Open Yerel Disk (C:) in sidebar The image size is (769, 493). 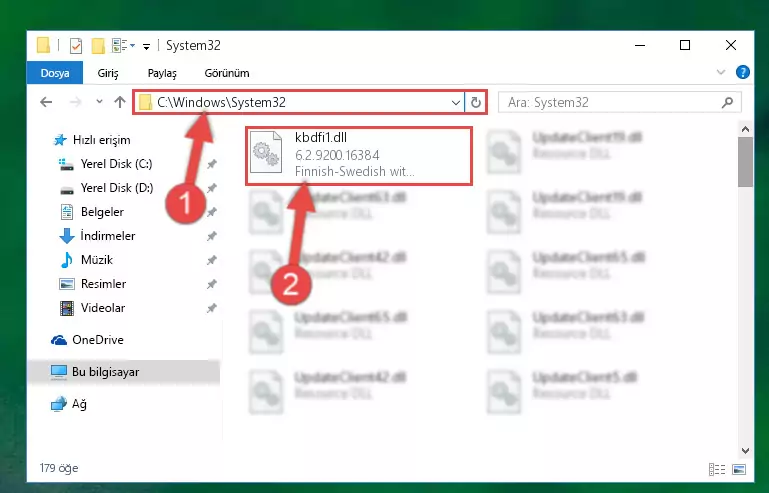click(116, 164)
